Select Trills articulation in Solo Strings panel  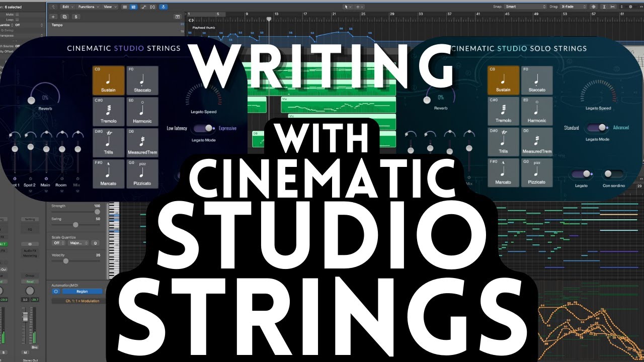click(503, 142)
